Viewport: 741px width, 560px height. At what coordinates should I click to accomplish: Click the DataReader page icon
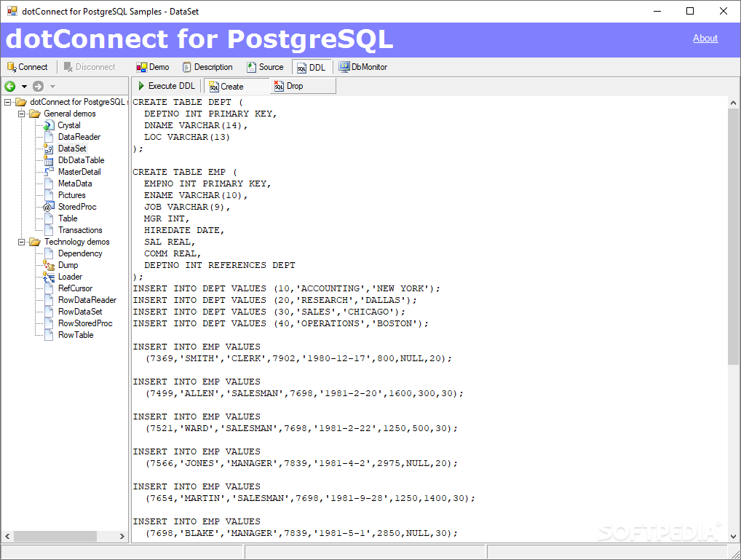pyautogui.click(x=49, y=137)
